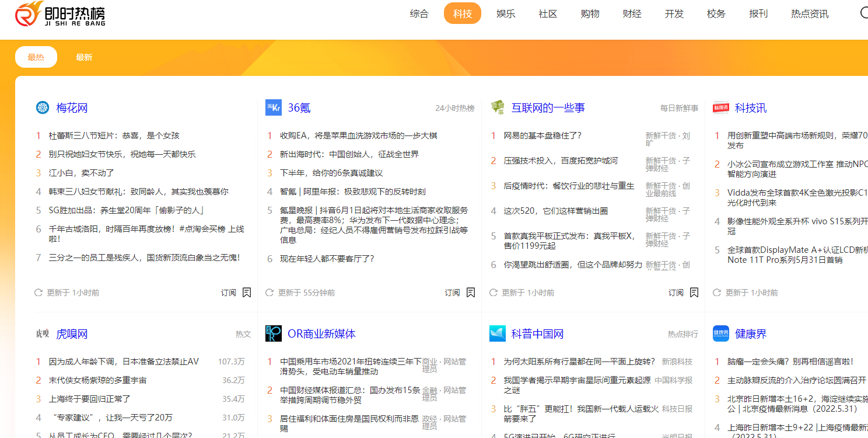Image resolution: width=868 pixels, height=438 pixels.
Task: Open article 主动脉瓣反流的介入治疗论坛圆满召开
Action: click(797, 380)
